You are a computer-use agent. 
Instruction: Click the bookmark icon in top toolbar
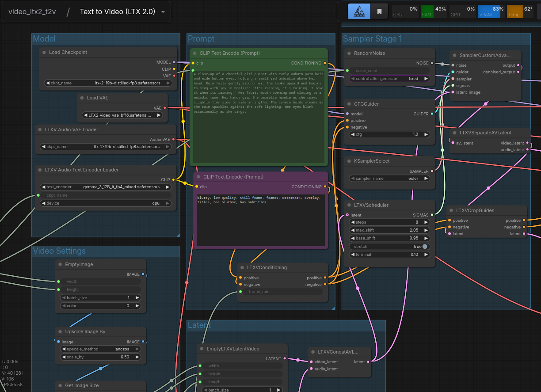(x=379, y=11)
